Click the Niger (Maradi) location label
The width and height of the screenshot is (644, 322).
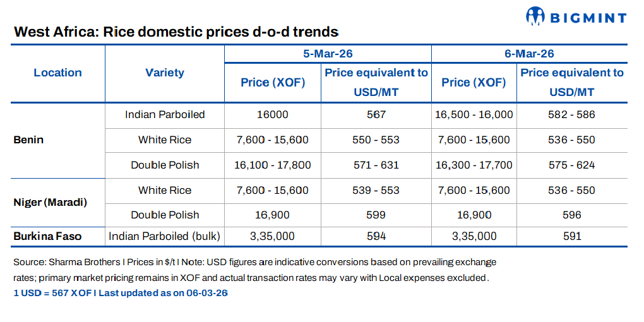point(50,203)
